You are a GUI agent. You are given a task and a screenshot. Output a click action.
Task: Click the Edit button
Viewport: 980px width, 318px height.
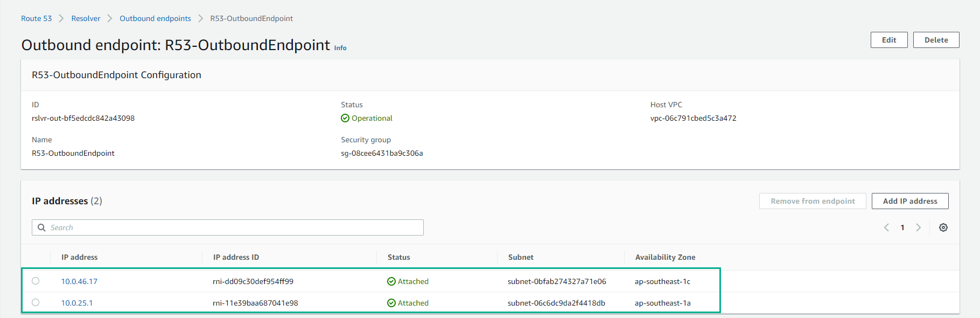tap(889, 40)
